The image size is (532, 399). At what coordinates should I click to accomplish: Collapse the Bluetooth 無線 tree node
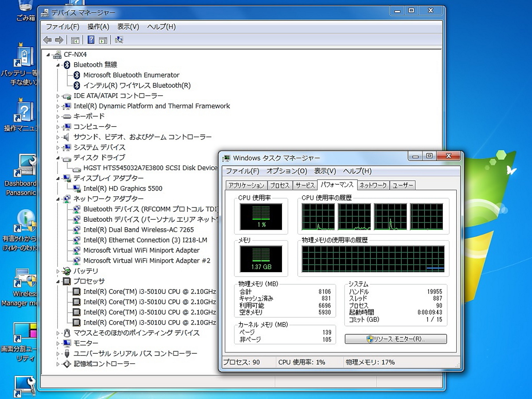(x=58, y=65)
